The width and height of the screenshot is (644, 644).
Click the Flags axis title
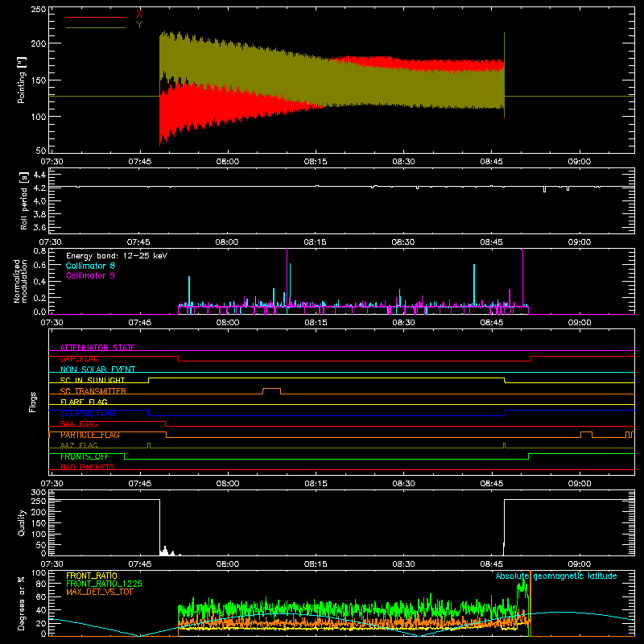[32, 402]
